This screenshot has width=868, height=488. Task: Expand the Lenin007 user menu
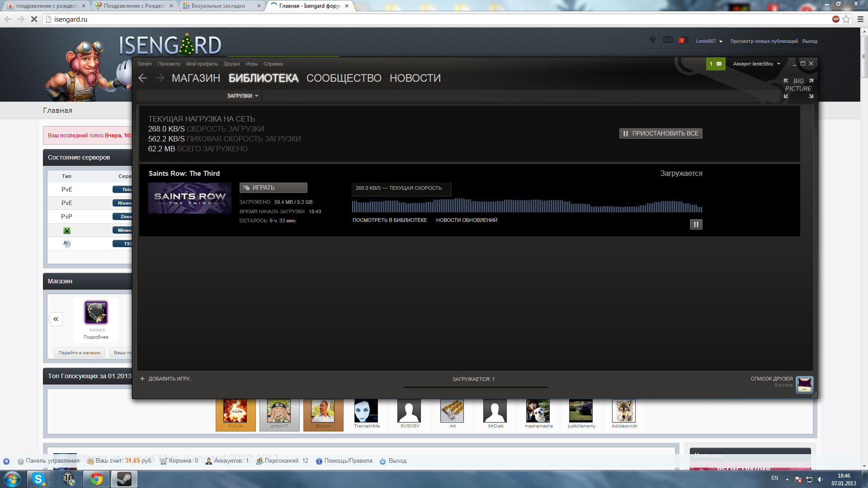click(x=709, y=41)
